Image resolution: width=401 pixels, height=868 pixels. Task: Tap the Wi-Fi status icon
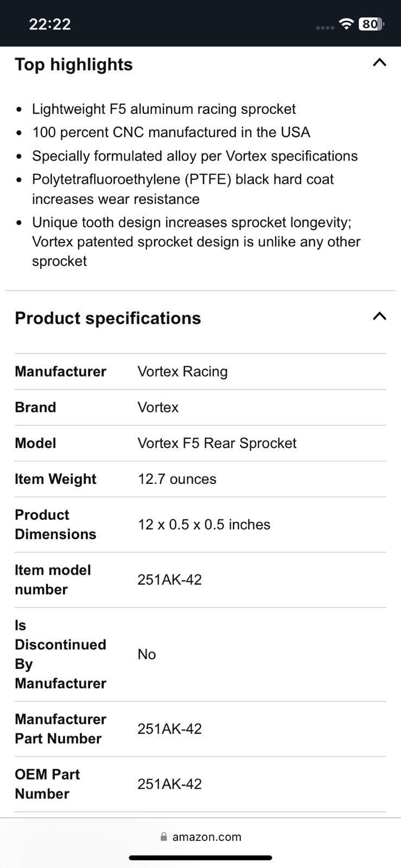(345, 24)
